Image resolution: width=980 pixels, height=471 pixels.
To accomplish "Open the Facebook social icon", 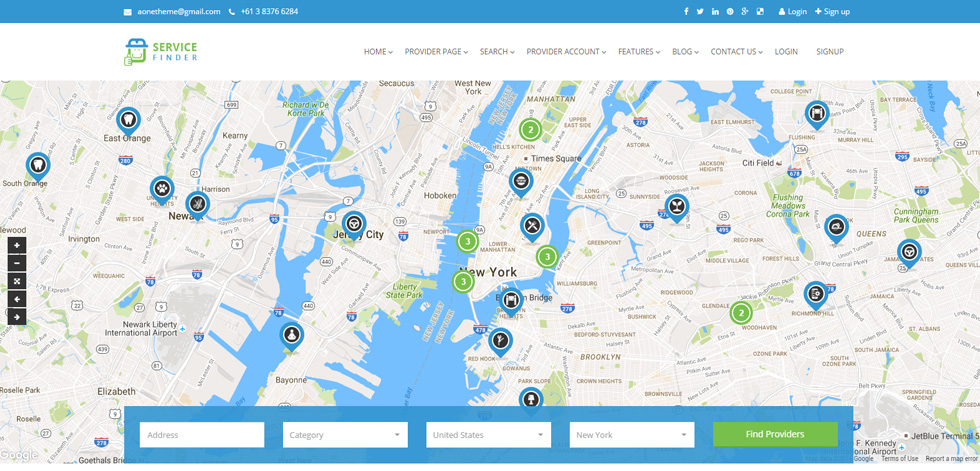I will click(x=686, y=11).
